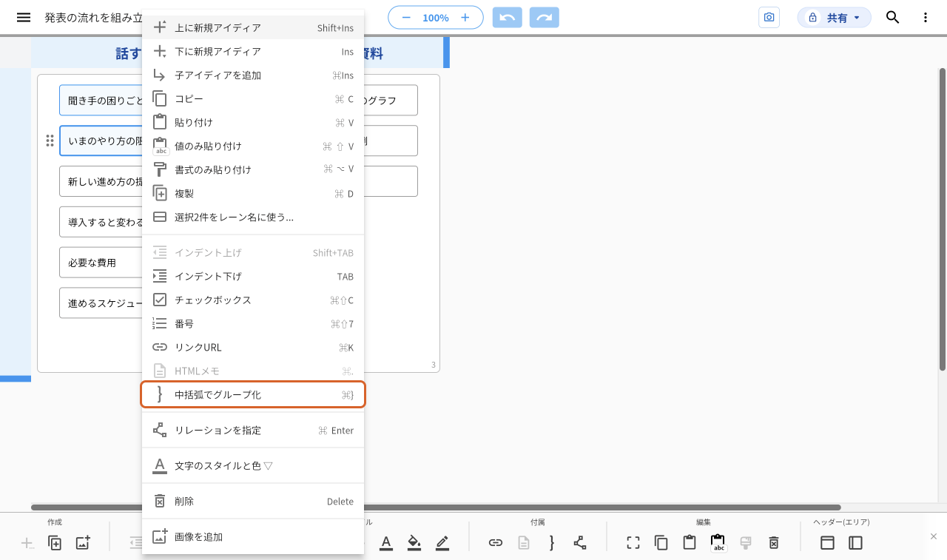
Task: Select the 新しい進め方 idea card
Action: [101, 181]
